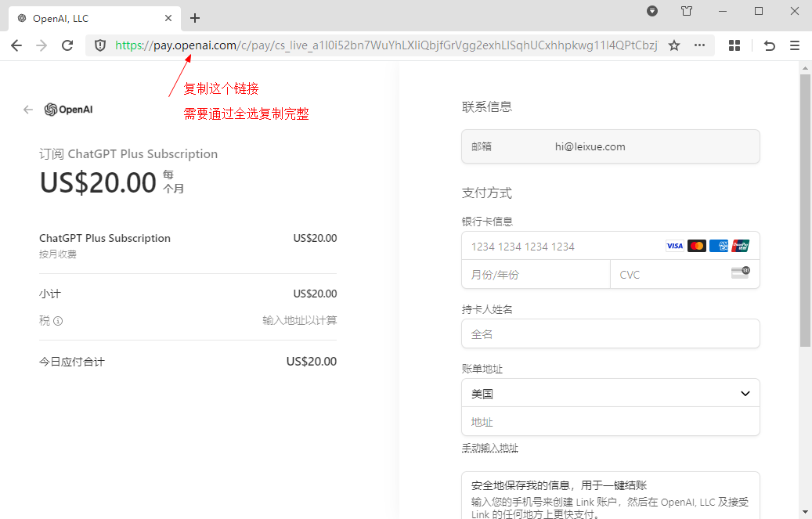Click the undo arrow icon near the menu
The height and width of the screenshot is (519, 812).
tap(769, 45)
